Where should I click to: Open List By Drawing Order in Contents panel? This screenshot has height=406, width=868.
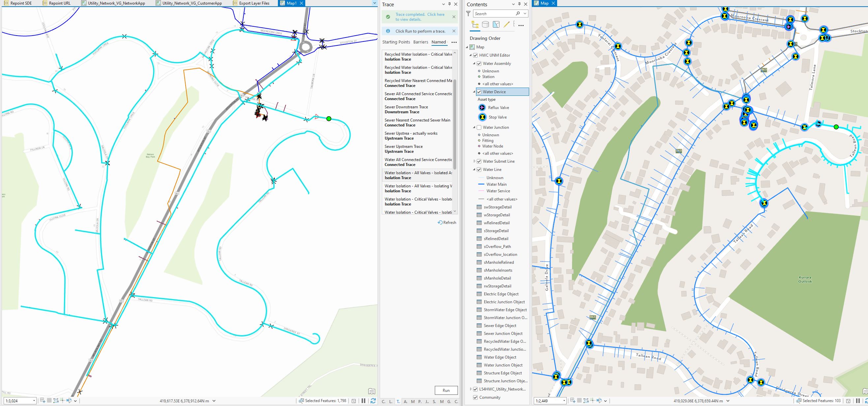475,25
